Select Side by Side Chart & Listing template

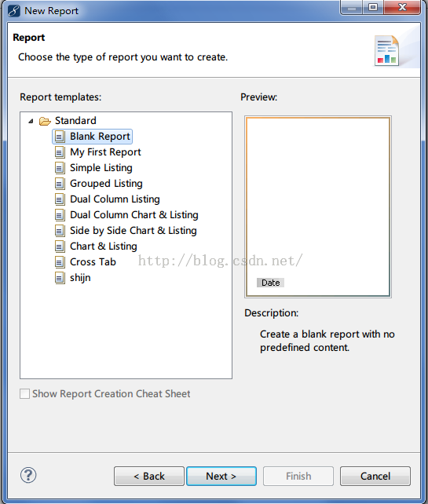[x=134, y=231]
